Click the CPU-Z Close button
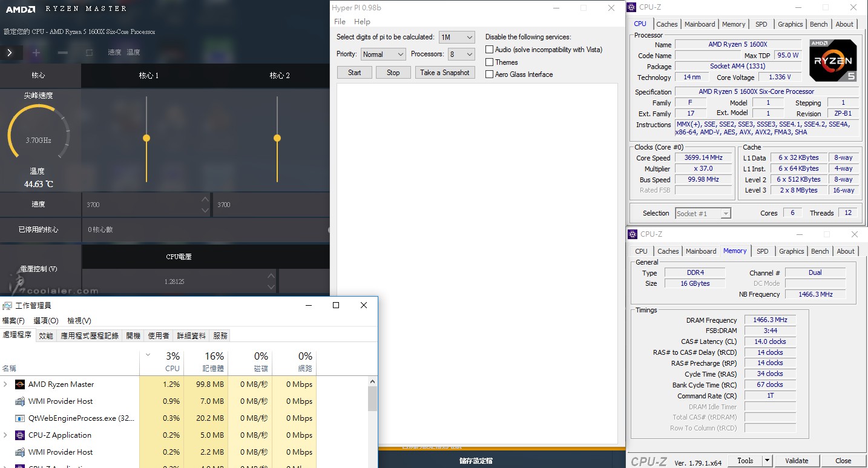Image resolution: width=868 pixels, height=468 pixels. (x=843, y=461)
